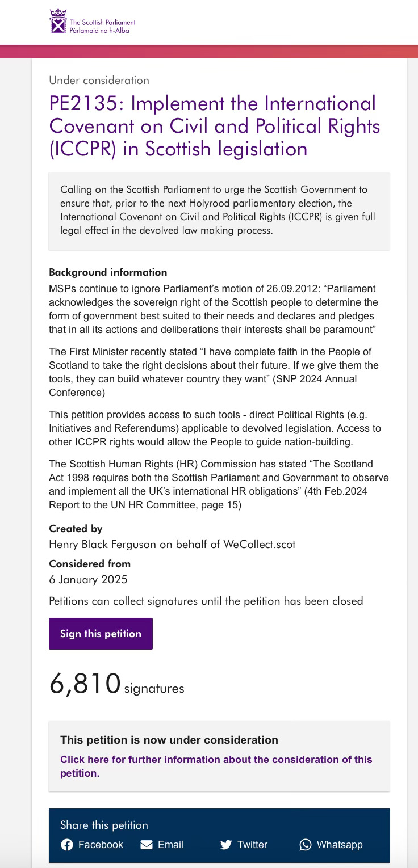Select the Email text label
The height and width of the screenshot is (868, 418).
coord(170,845)
